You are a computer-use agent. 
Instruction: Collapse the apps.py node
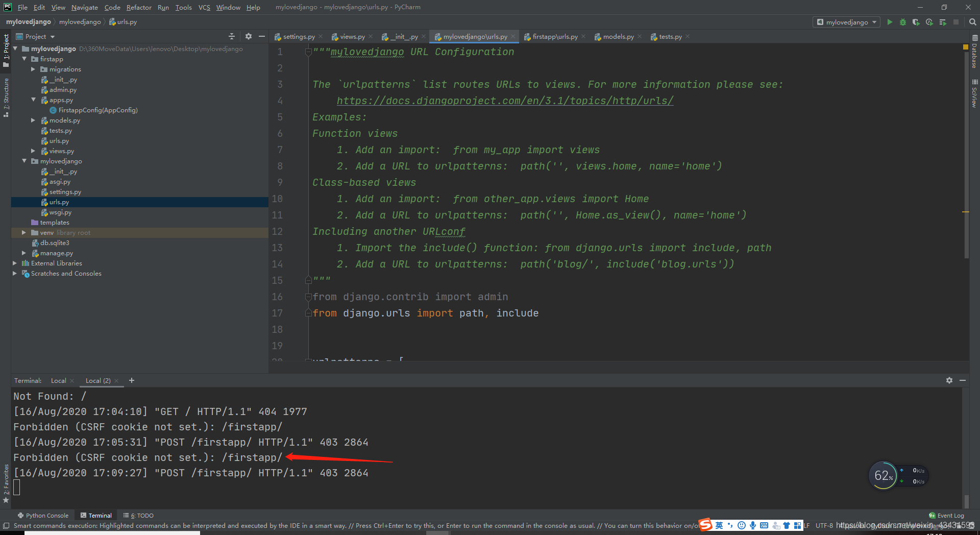coord(33,100)
